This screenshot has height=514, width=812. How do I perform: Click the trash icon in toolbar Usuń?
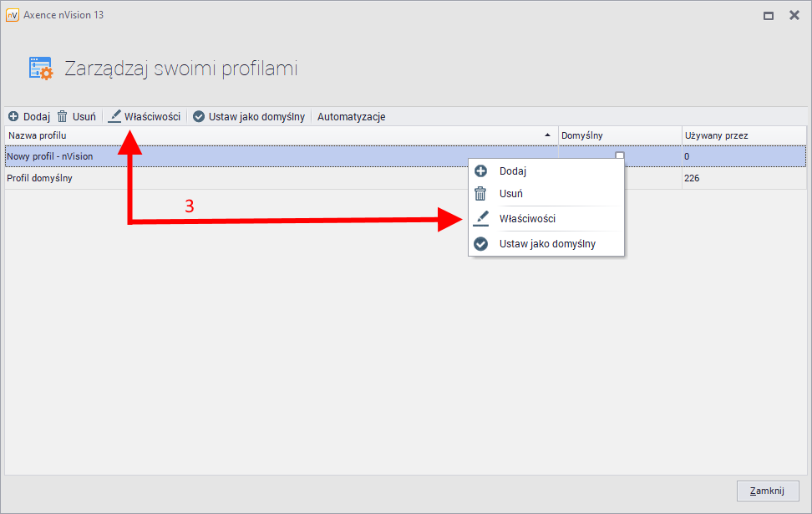[63, 117]
